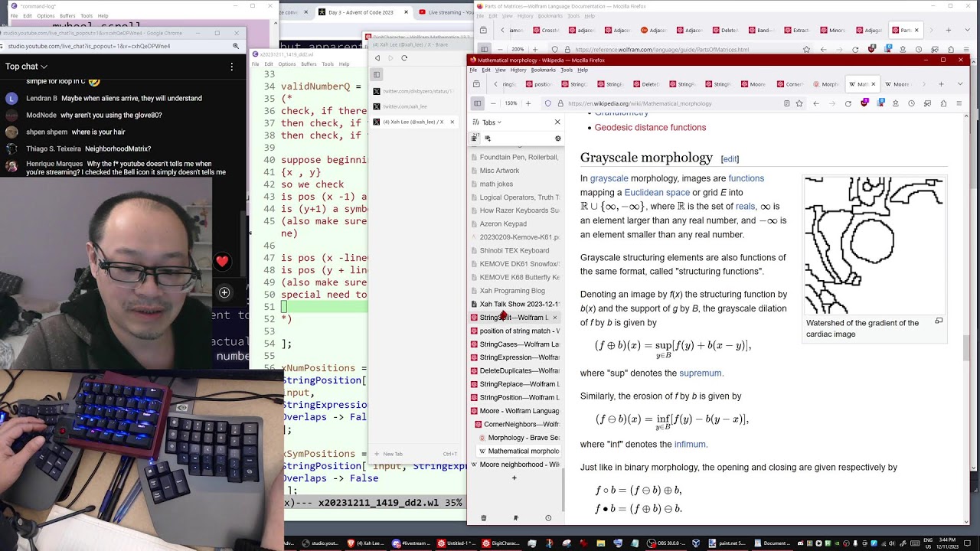Search icon in YouTube chat popup address bar

click(236, 46)
